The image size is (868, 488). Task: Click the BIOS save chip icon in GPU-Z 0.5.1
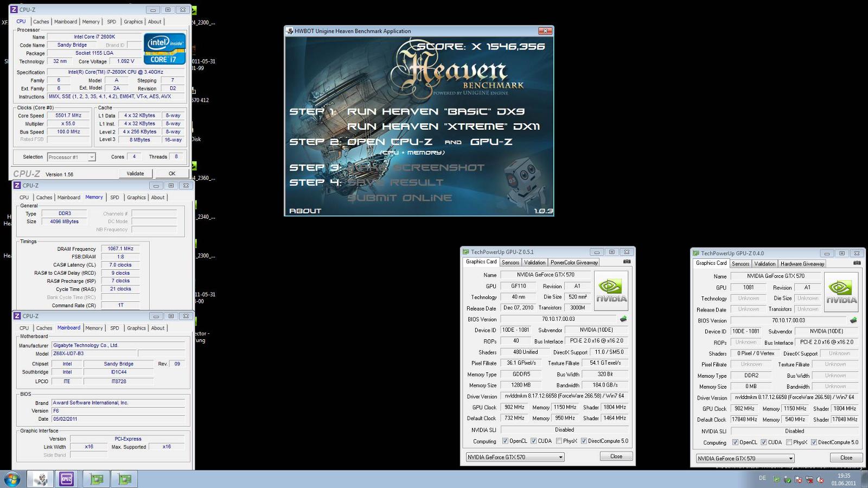point(623,319)
